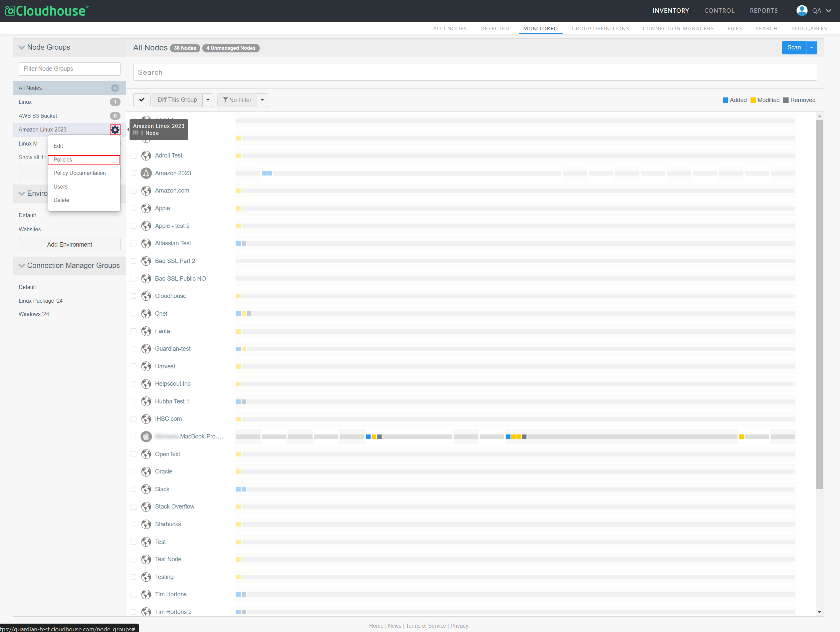Click the No Filter button
Viewport: 840px width, 632px height.
(x=237, y=100)
